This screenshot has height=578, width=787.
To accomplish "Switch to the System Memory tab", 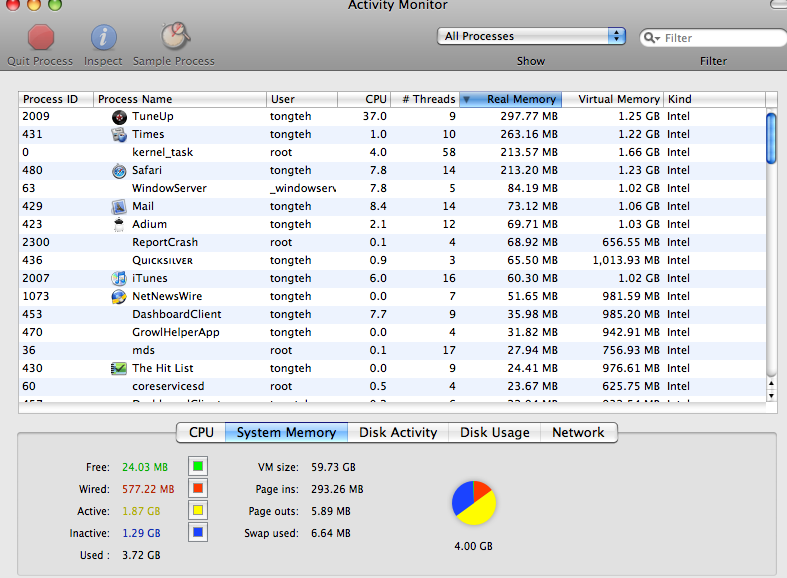I will (286, 432).
